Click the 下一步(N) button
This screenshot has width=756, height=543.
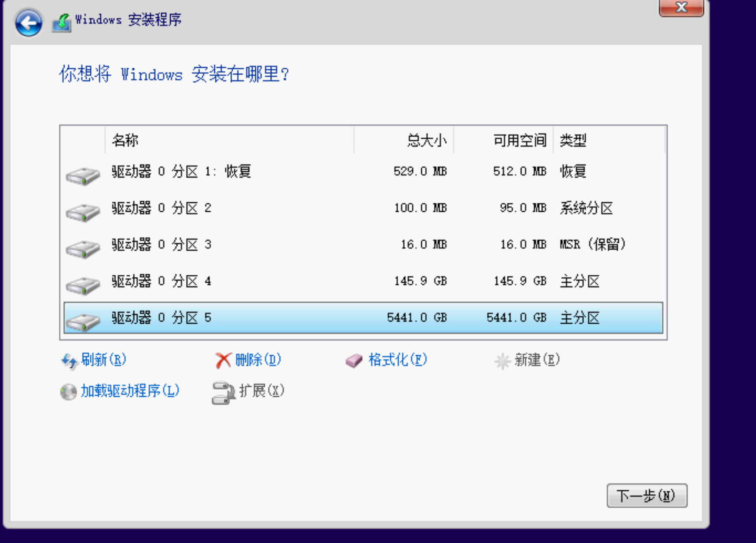[647, 495]
